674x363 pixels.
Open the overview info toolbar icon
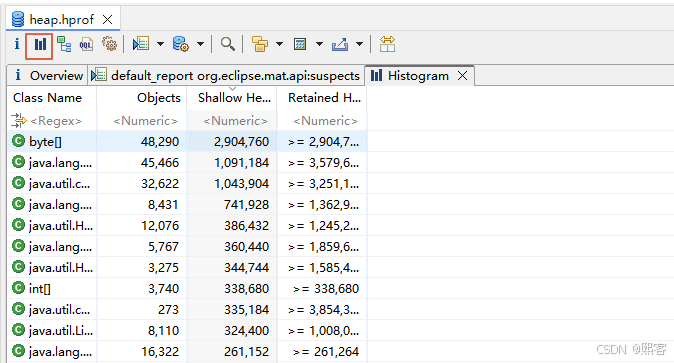[17, 44]
